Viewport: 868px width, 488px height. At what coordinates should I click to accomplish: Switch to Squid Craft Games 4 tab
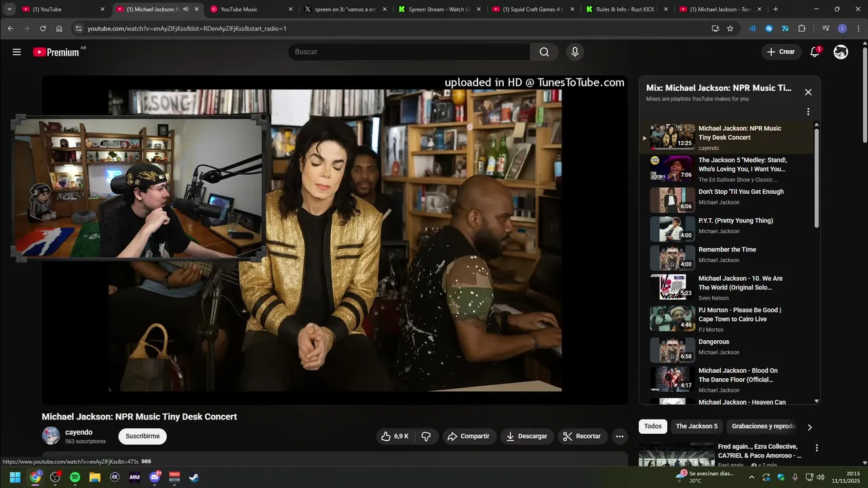(532, 9)
